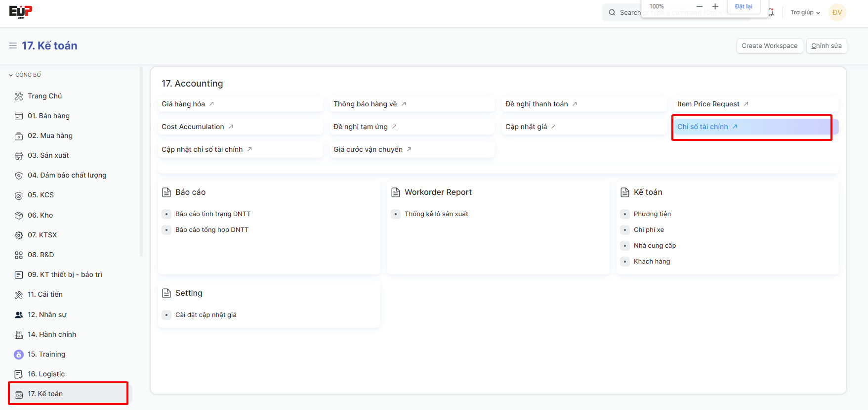
Task: Zoom in with the plus button
Action: pos(715,6)
